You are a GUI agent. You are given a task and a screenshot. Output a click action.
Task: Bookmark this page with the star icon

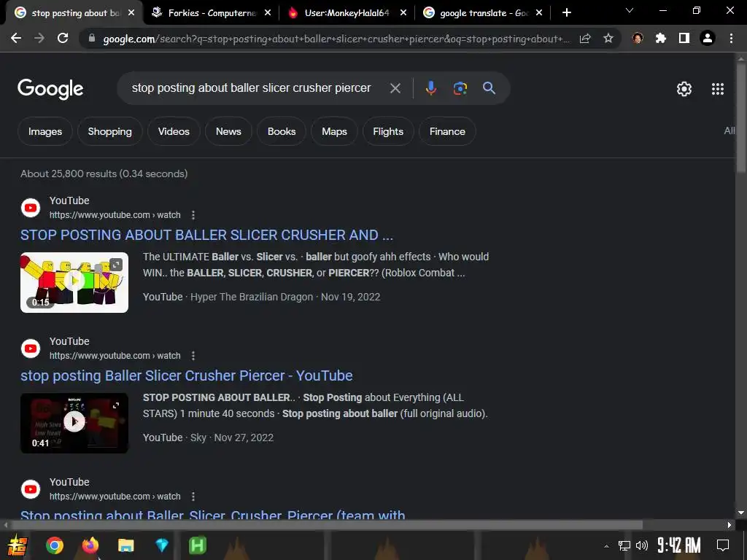tap(608, 38)
